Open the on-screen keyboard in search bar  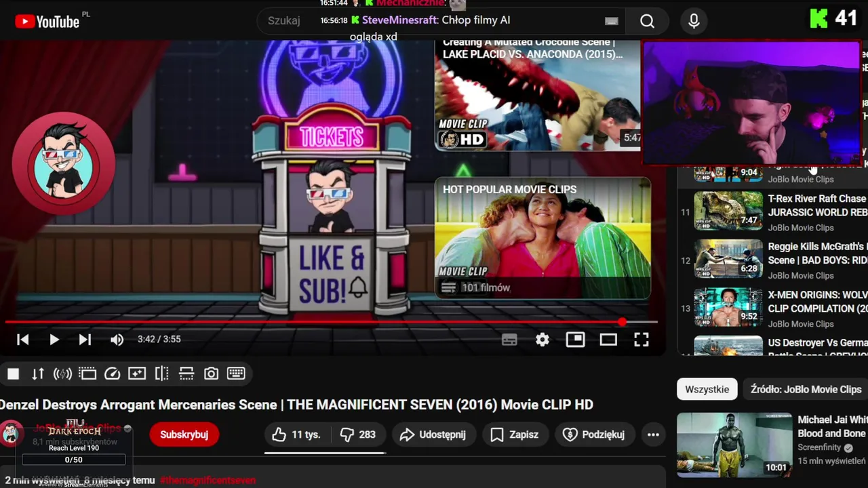[x=611, y=21]
